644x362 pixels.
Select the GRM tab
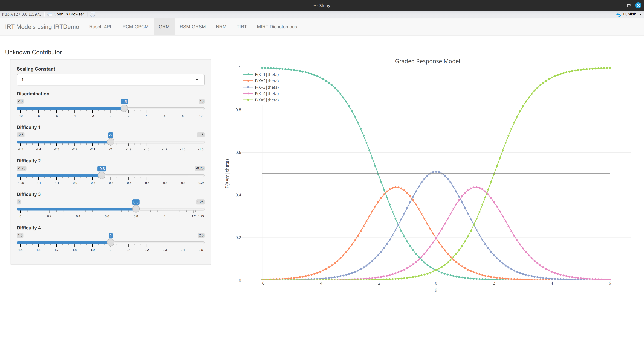pyautogui.click(x=164, y=27)
